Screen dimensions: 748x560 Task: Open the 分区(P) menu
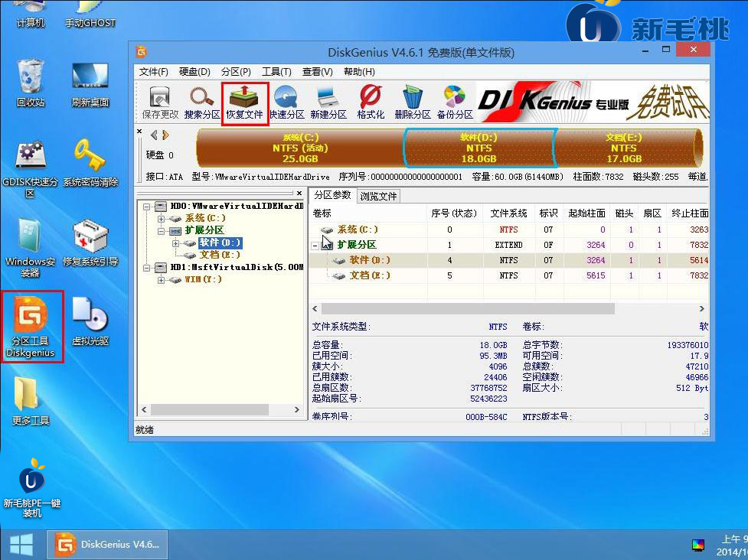pyautogui.click(x=236, y=71)
